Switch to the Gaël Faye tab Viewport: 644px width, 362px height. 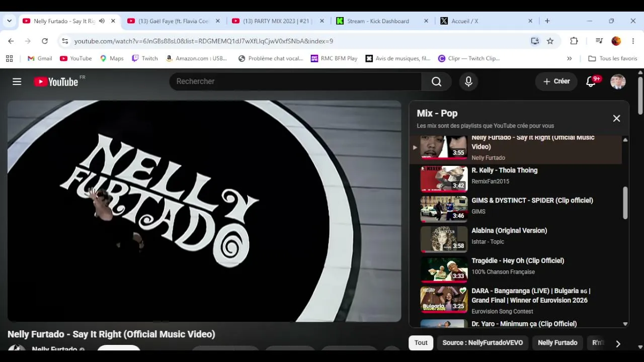(174, 21)
